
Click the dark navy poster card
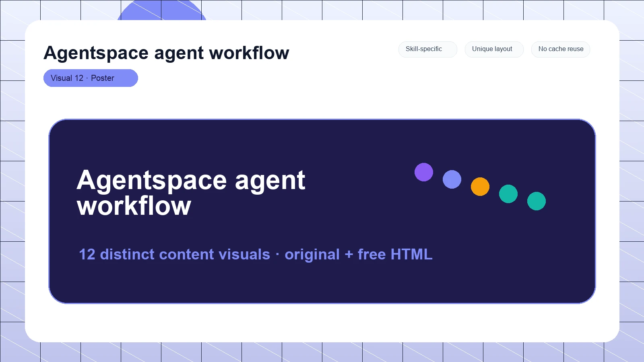click(x=322, y=211)
